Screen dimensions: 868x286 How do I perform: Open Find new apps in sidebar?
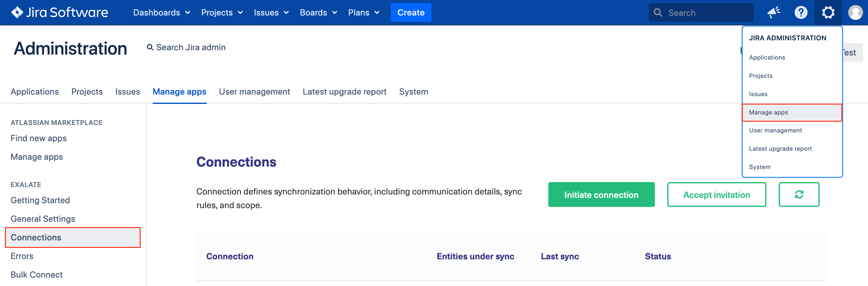[39, 138]
